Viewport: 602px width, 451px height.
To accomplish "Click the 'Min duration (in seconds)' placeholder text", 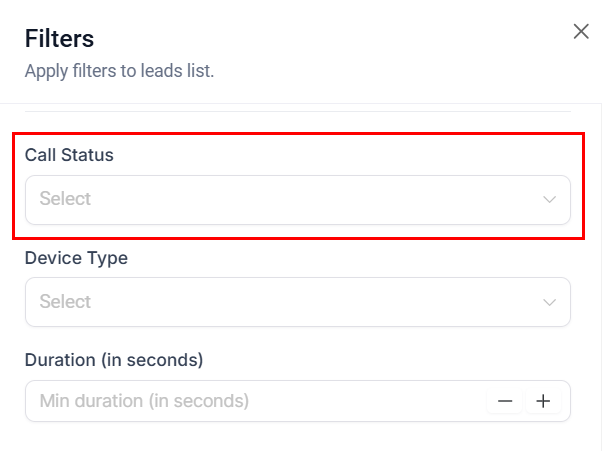I will 144,401.
